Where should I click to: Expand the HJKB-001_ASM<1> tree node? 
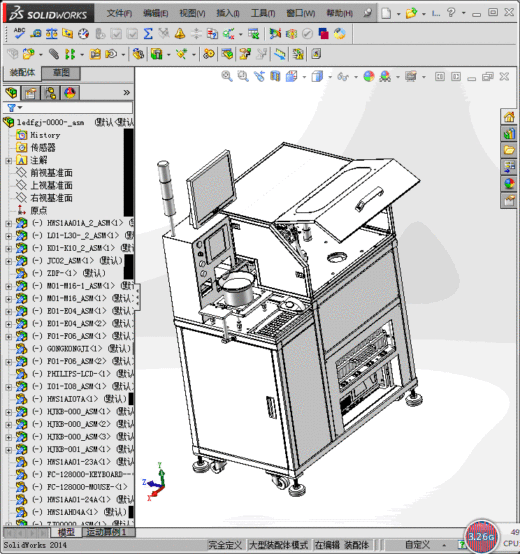coord(8,449)
